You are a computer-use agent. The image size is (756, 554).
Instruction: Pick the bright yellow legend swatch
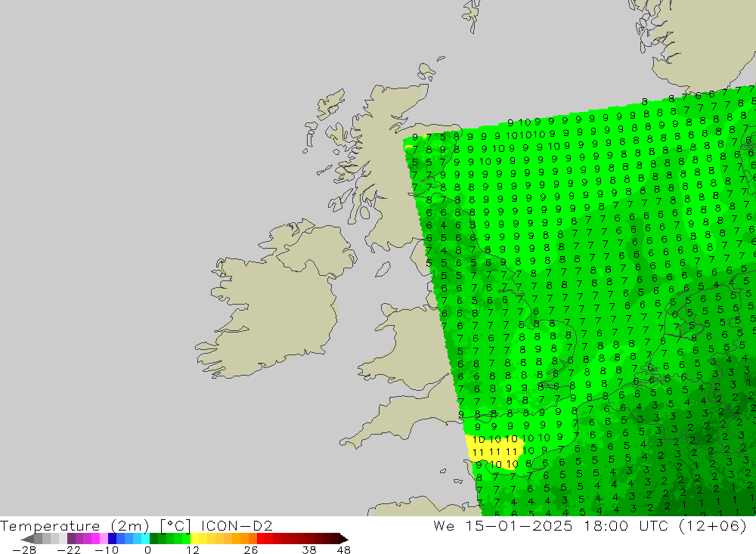194,539
